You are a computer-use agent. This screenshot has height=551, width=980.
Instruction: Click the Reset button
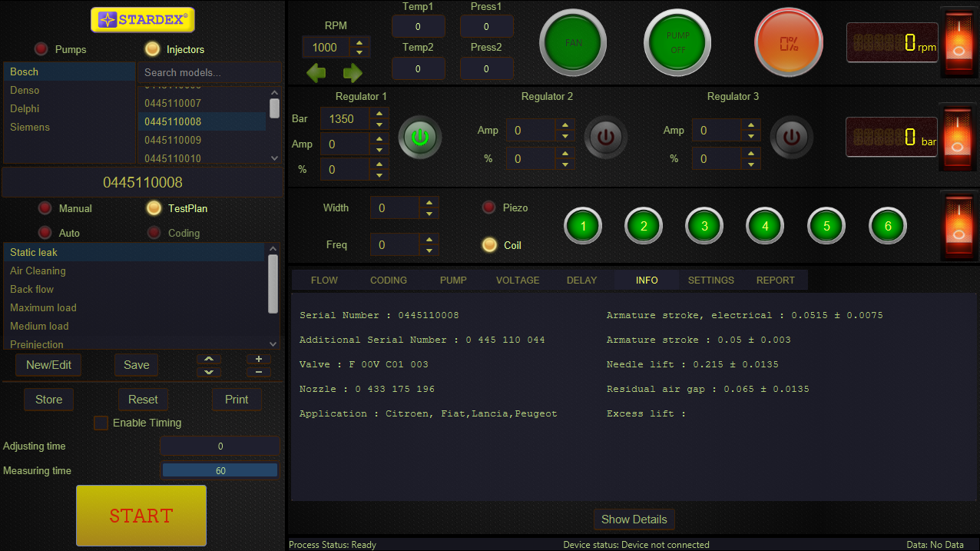point(143,400)
